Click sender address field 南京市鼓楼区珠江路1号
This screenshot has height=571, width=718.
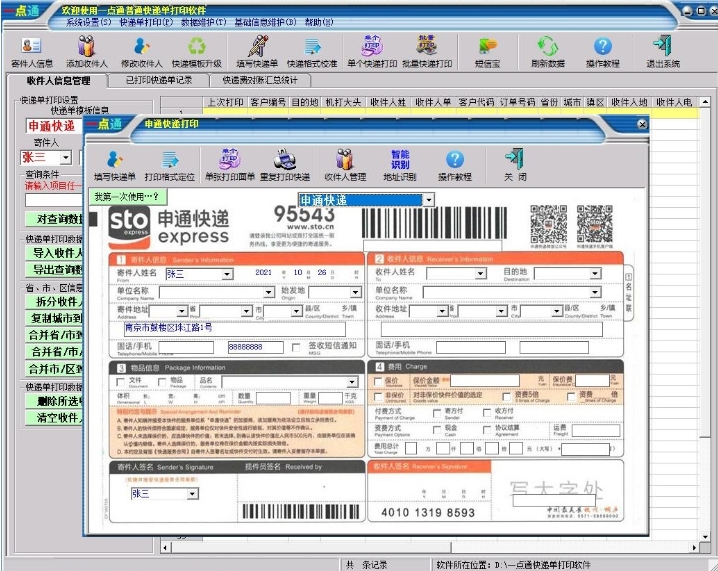coord(234,329)
